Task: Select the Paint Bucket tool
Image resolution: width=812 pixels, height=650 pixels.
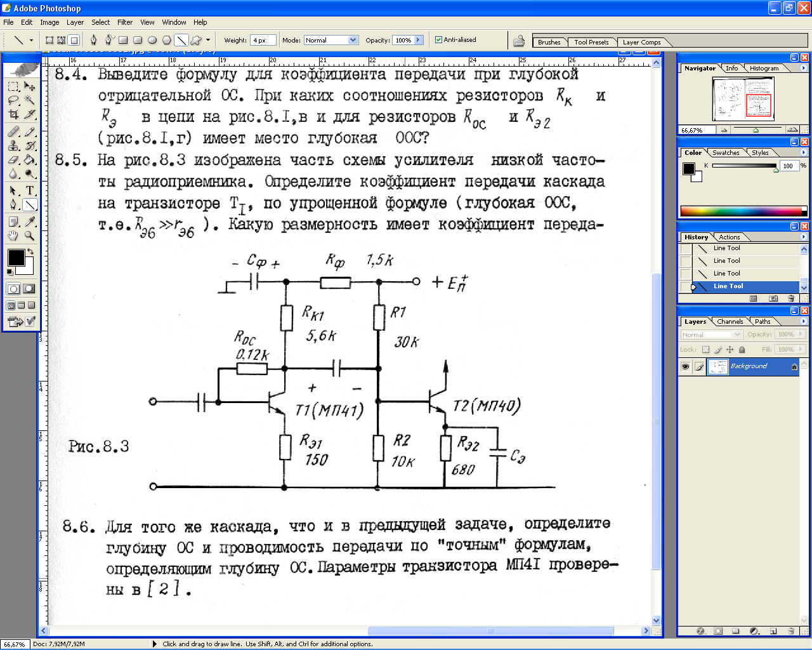Action: point(29,159)
